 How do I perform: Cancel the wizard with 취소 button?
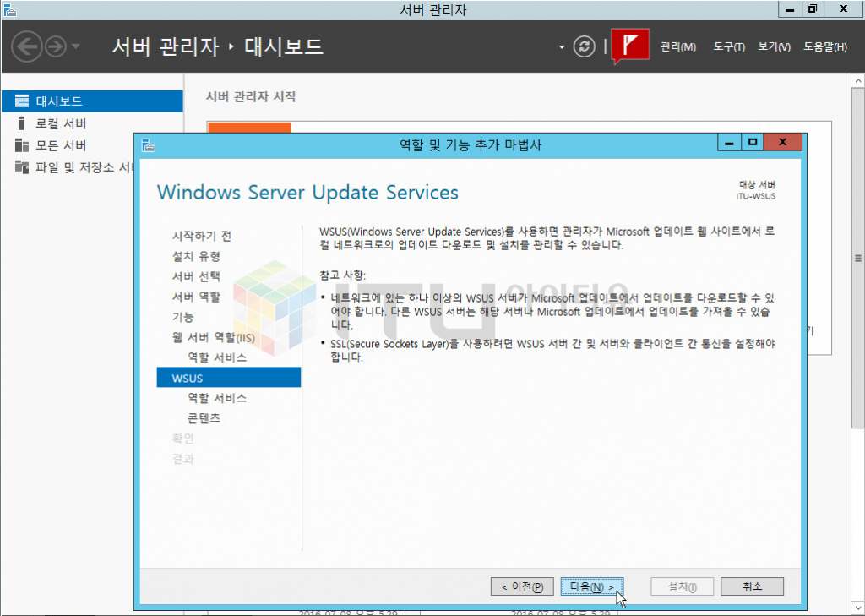pyautogui.click(x=752, y=586)
